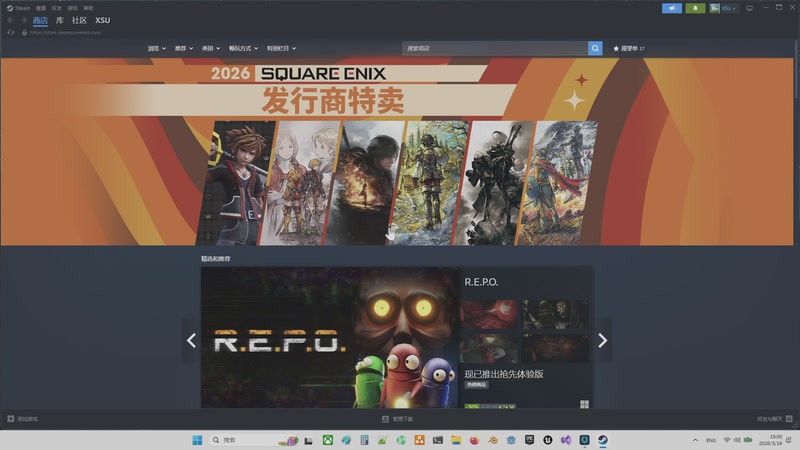The image size is (800, 450).
Task: Open Blender from the taskbar
Action: tap(493, 440)
